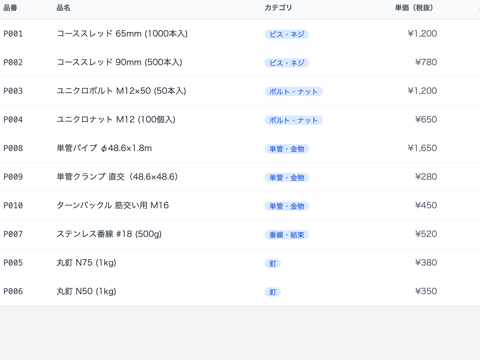Click ボルト・ナット badge in P004 row
The image size is (480, 360).
pyautogui.click(x=294, y=120)
